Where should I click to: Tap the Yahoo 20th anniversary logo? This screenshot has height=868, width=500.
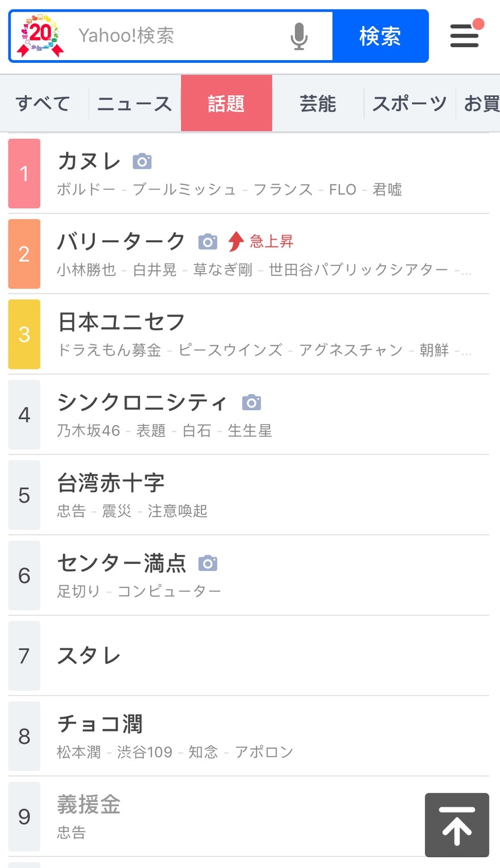(40, 36)
